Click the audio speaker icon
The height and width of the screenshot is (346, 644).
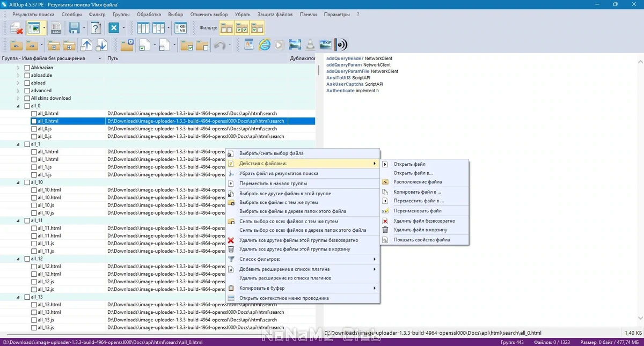[341, 45]
